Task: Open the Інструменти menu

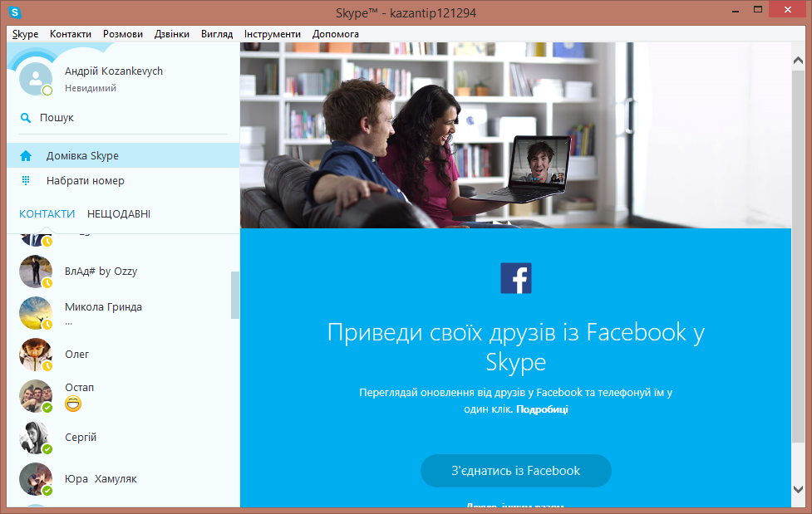Action: click(x=273, y=34)
